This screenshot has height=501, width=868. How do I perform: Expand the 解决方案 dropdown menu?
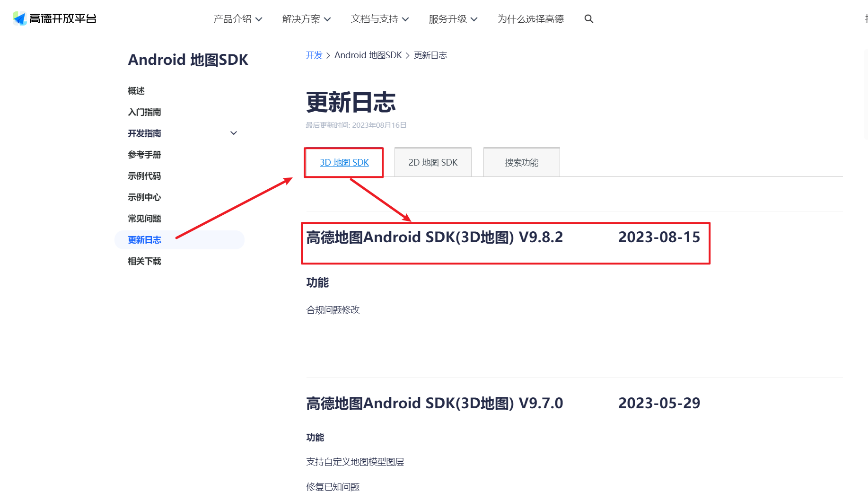coord(307,19)
